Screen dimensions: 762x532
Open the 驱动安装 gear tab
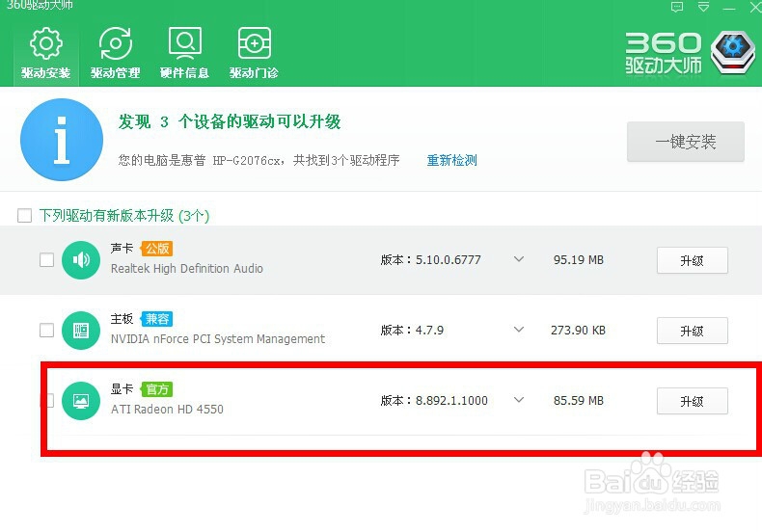45,53
